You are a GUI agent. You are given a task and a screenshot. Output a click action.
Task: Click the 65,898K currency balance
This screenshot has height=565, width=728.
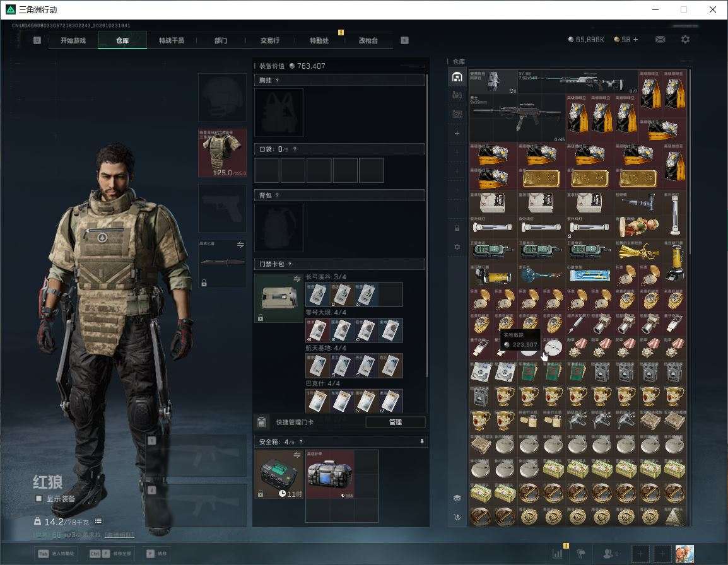(586, 40)
